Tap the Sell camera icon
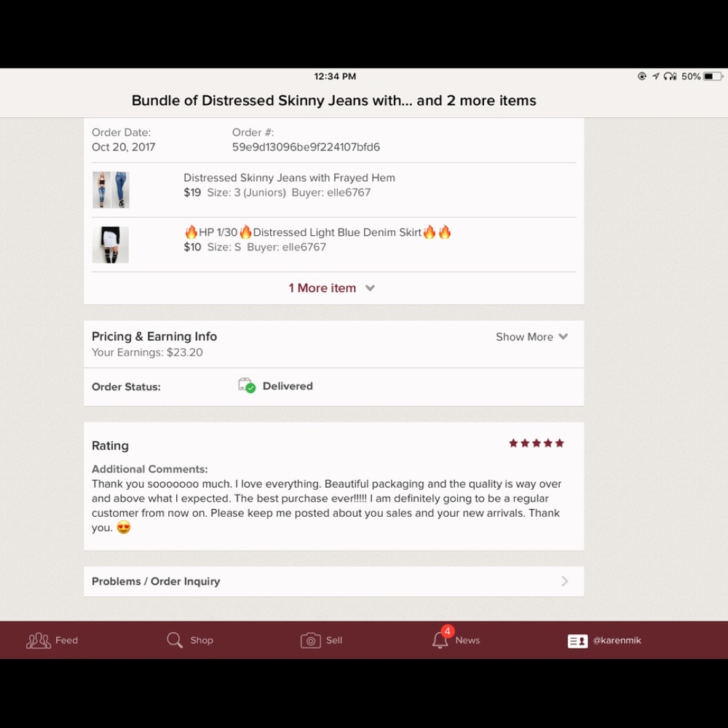The width and height of the screenshot is (728, 728). (311, 640)
